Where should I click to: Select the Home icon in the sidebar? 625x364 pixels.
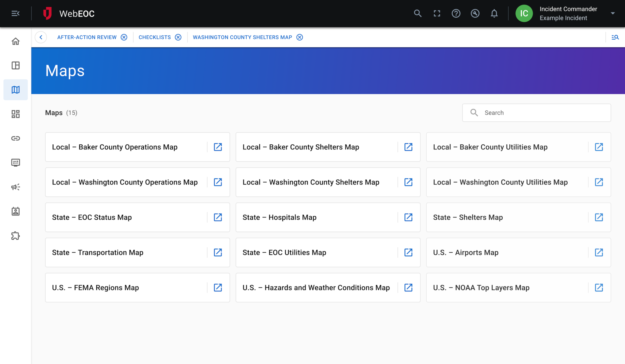15,41
